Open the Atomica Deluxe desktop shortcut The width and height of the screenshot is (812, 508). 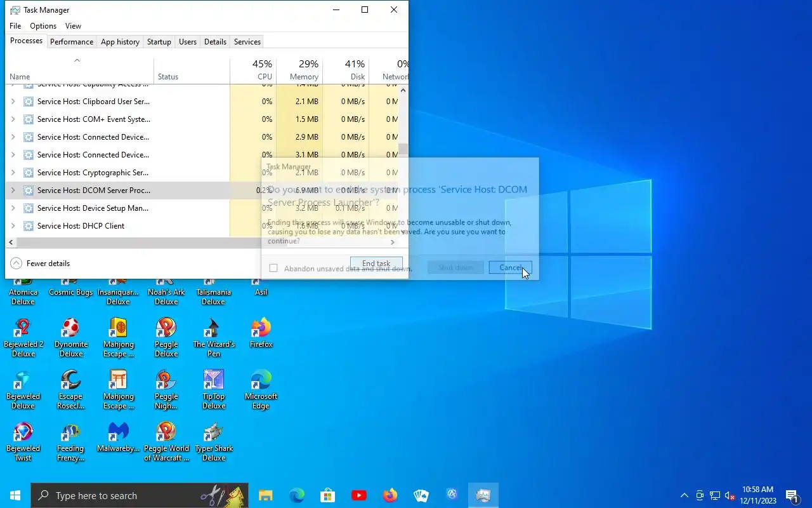pyautogui.click(x=23, y=291)
